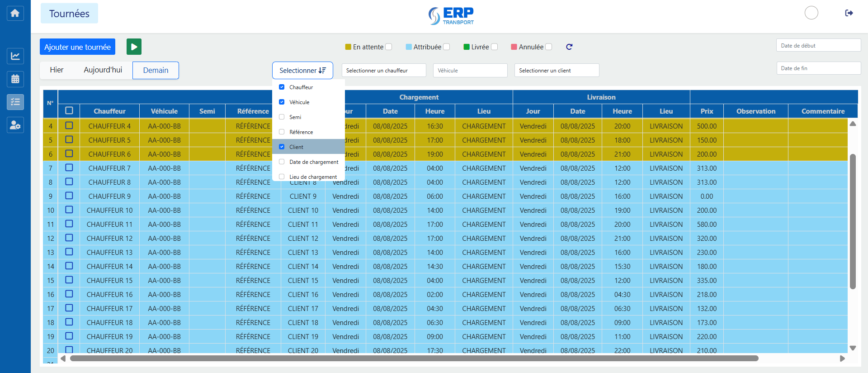The width and height of the screenshot is (868, 373).
Task: Click the logout icon at top right
Action: [849, 13]
